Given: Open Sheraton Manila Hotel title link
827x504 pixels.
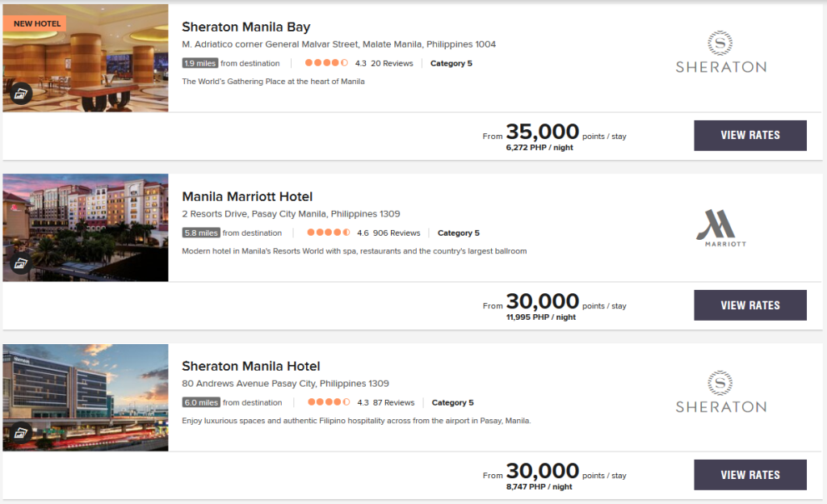Looking at the screenshot, I should [x=250, y=367].
